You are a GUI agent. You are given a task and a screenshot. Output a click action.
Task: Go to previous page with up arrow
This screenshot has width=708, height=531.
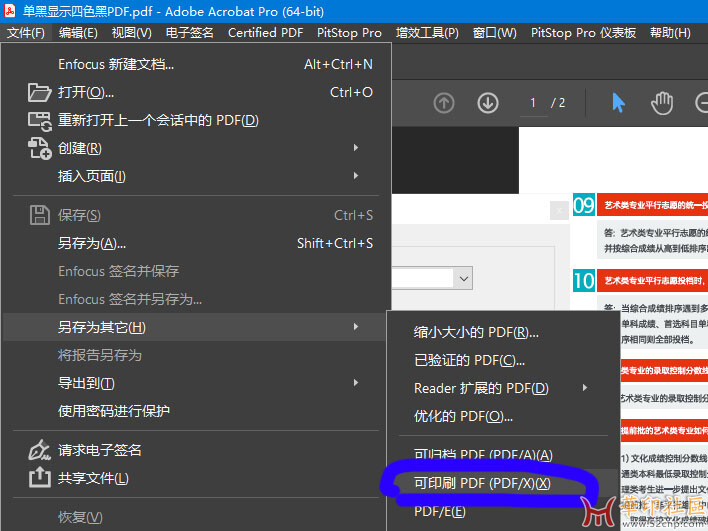tap(444, 103)
